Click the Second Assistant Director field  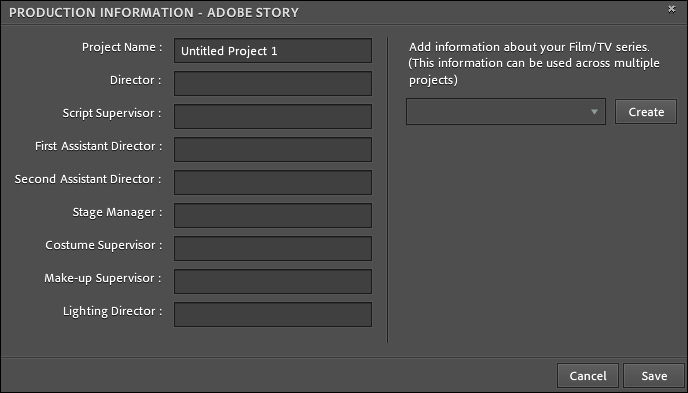273,182
